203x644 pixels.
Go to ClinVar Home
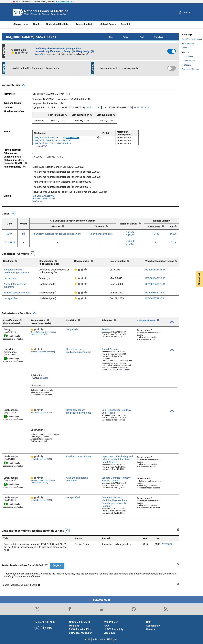[x=21, y=24]
